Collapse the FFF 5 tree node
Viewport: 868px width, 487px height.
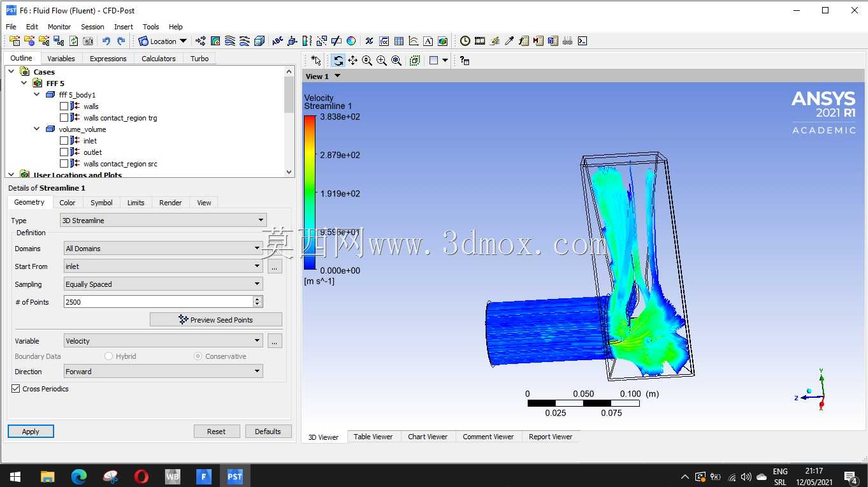[x=24, y=83]
